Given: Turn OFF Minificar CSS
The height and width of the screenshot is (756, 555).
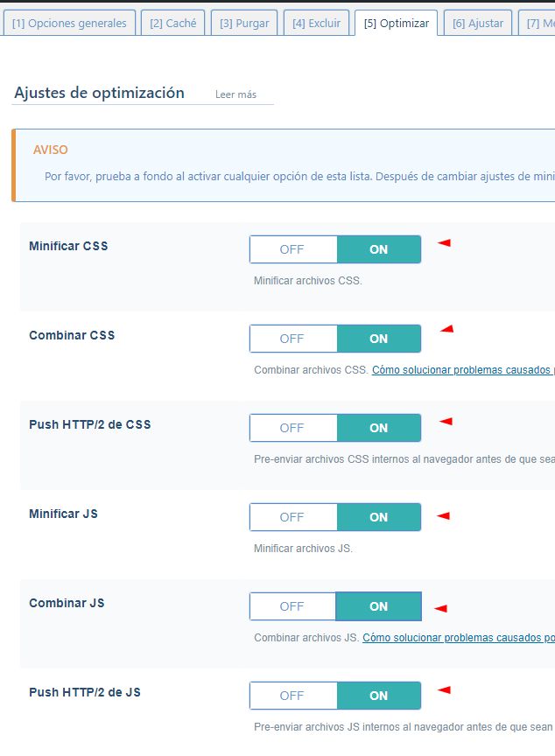Looking at the screenshot, I should point(292,249).
